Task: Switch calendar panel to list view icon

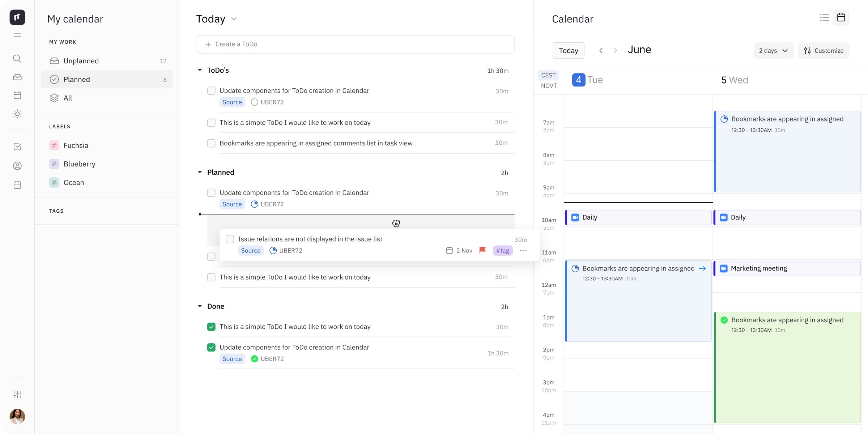Action: coord(825,17)
